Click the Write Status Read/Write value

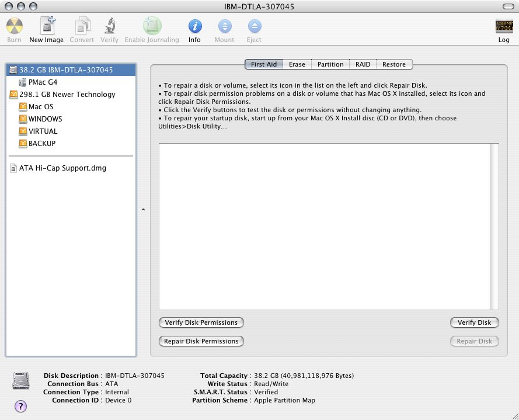point(271,384)
